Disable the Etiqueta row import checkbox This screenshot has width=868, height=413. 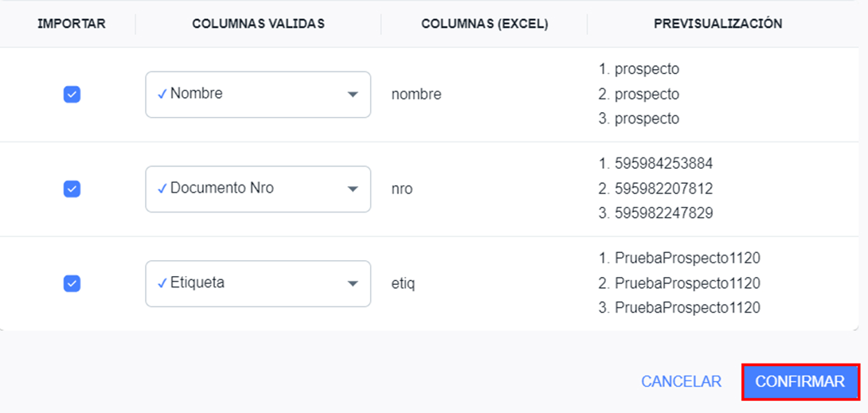(x=72, y=283)
